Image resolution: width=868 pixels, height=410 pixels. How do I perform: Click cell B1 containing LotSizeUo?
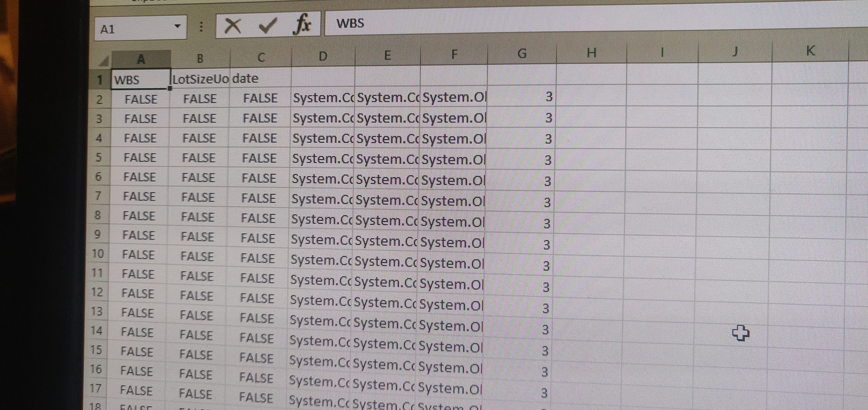point(200,79)
